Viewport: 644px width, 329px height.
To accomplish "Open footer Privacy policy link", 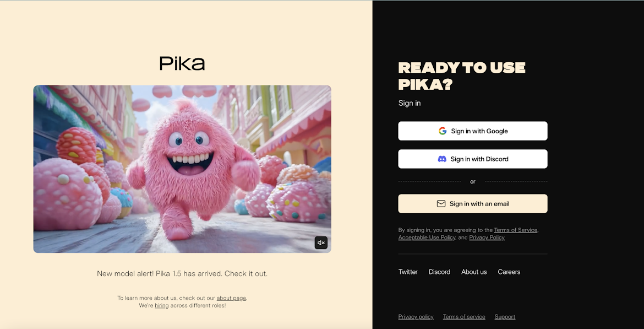I will [416, 317].
